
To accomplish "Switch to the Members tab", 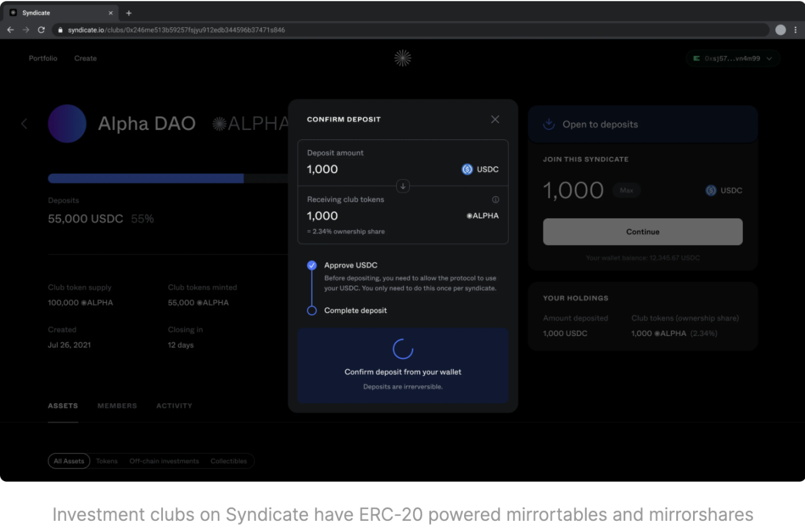I will coord(117,406).
